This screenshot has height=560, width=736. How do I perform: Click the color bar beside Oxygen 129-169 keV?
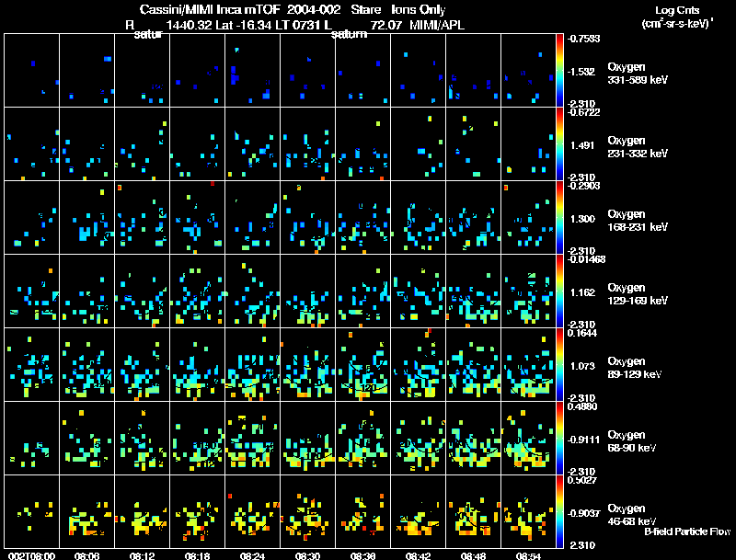pyautogui.click(x=559, y=291)
